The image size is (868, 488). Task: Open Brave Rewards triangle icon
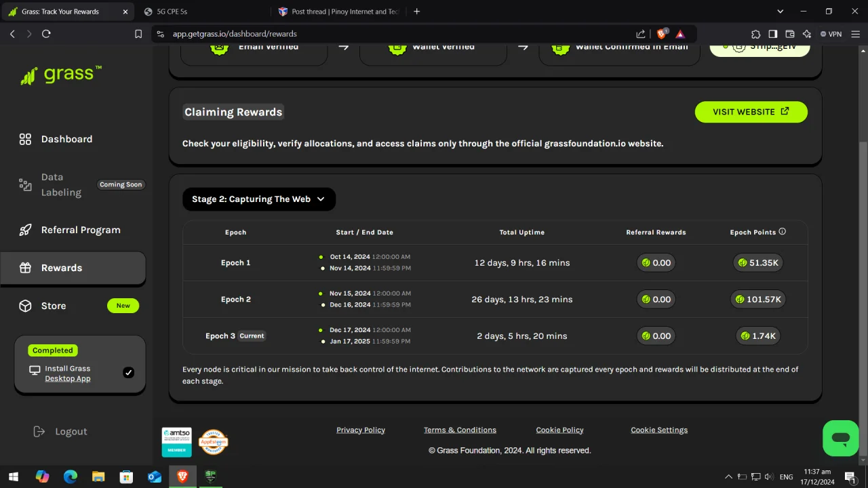680,34
